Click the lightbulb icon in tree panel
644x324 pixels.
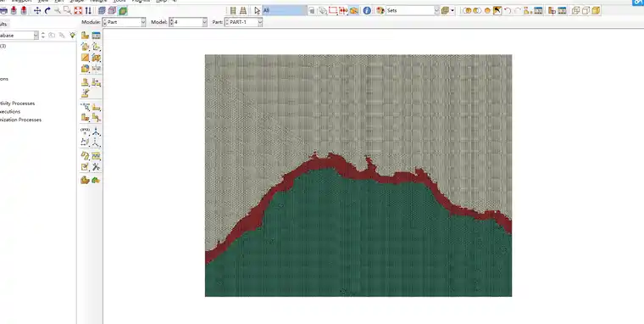click(73, 36)
